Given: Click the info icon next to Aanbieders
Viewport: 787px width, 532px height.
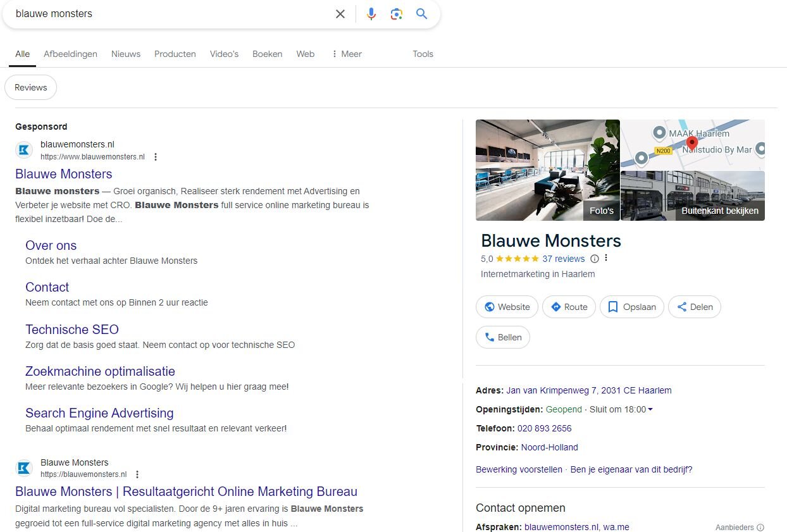Looking at the screenshot, I should pyautogui.click(x=760, y=528).
